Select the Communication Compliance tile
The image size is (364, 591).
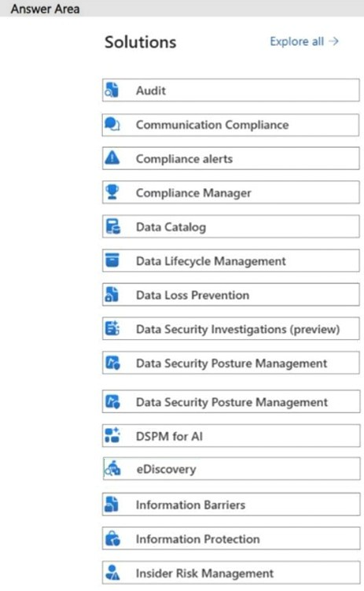(x=231, y=125)
